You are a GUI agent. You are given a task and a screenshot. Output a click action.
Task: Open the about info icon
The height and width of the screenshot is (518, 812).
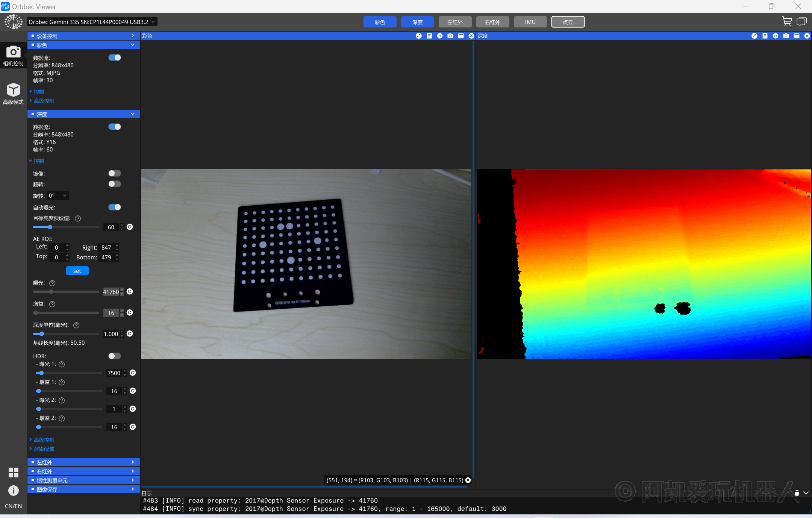click(x=13, y=491)
